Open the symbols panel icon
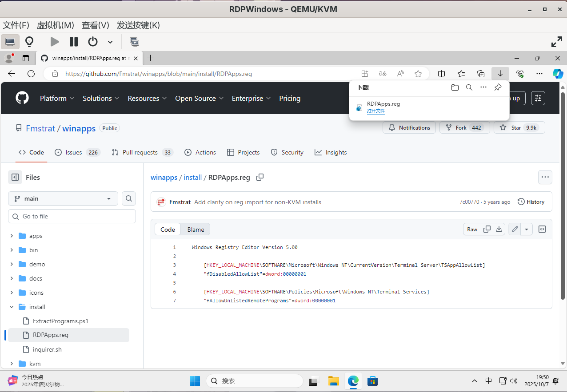Screen dimensions: 567x392 point(542,229)
